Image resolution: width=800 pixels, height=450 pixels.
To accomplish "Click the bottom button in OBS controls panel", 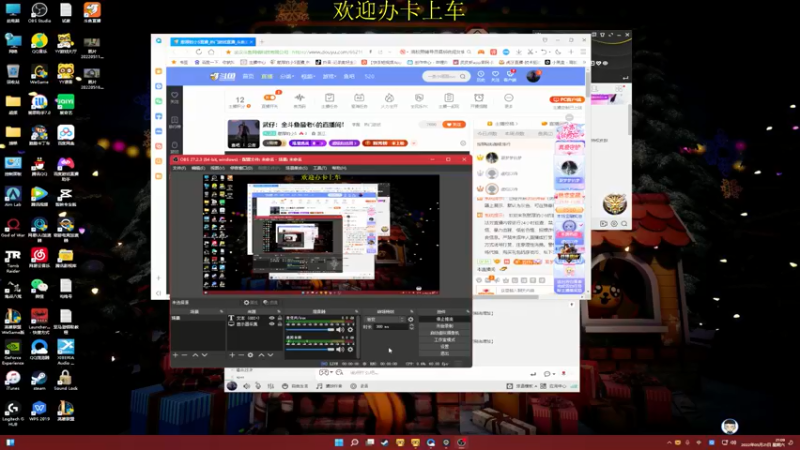I will coord(445,354).
